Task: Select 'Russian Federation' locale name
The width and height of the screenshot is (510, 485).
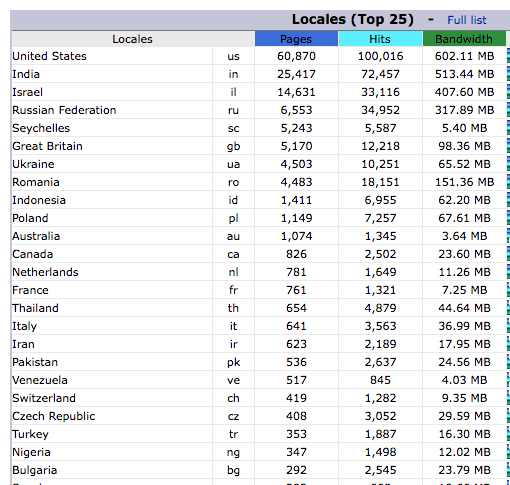Action: 64,110
